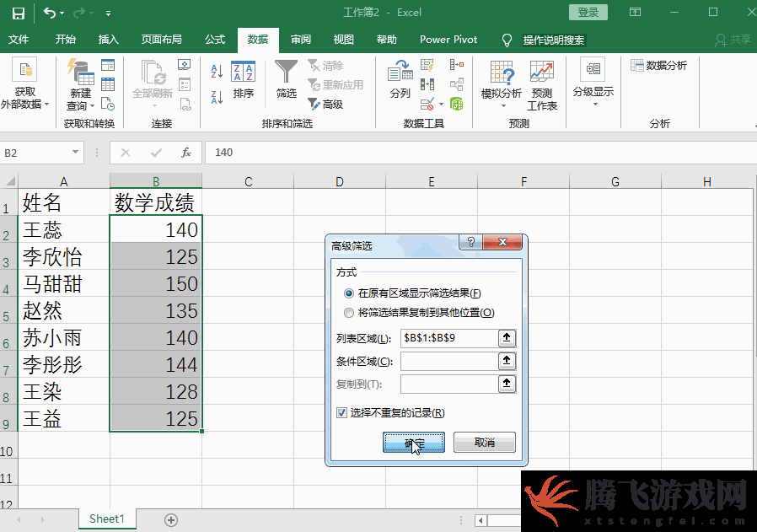
Task: Click the Save icon in quick access toolbar
Action: coord(18,13)
